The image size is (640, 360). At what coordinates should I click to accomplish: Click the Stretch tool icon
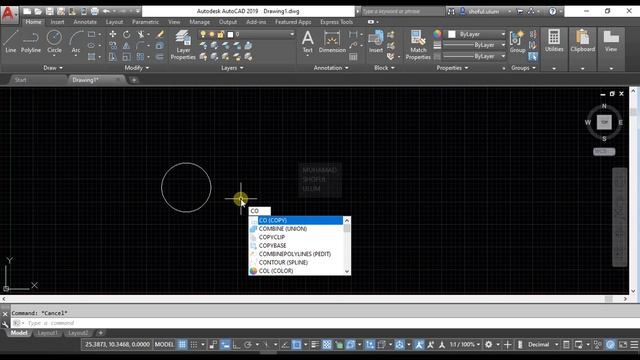point(113,57)
